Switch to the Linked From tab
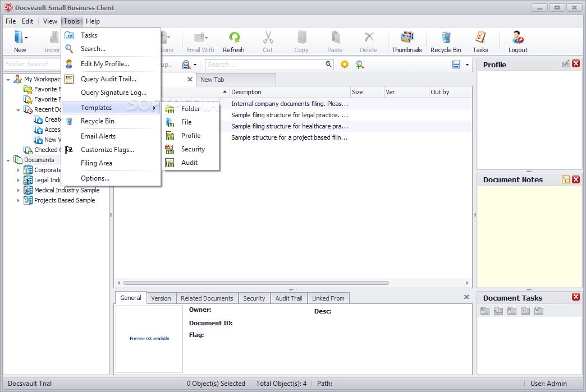Image resolution: width=586 pixels, height=392 pixels. point(328,298)
